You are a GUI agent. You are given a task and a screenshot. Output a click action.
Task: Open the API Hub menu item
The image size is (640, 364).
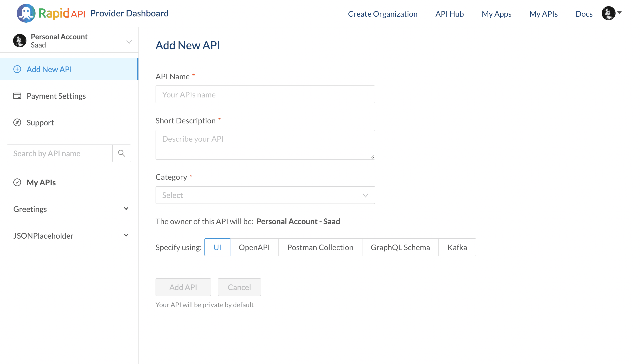tap(450, 13)
